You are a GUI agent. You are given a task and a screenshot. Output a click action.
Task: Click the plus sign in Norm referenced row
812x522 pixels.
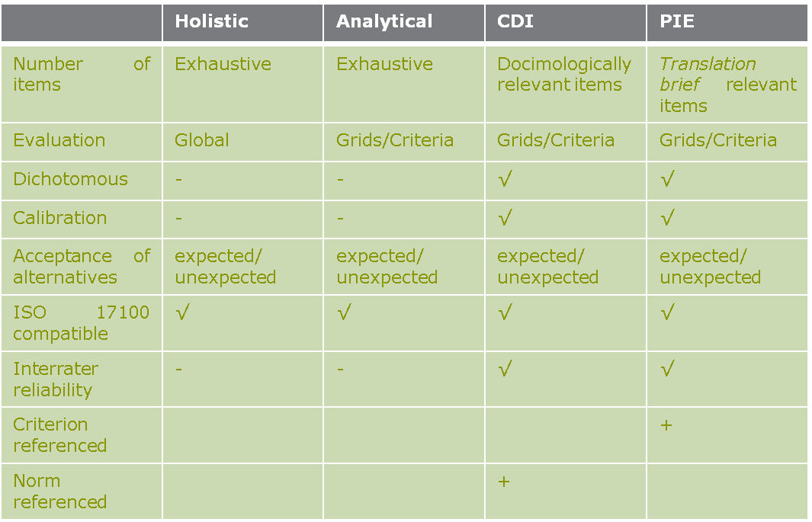pos(503,482)
